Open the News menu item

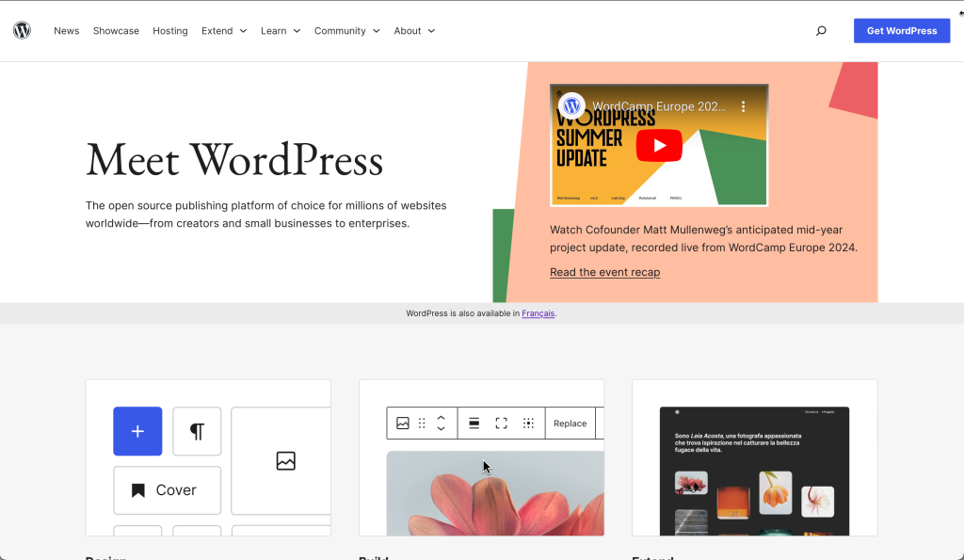coord(67,31)
